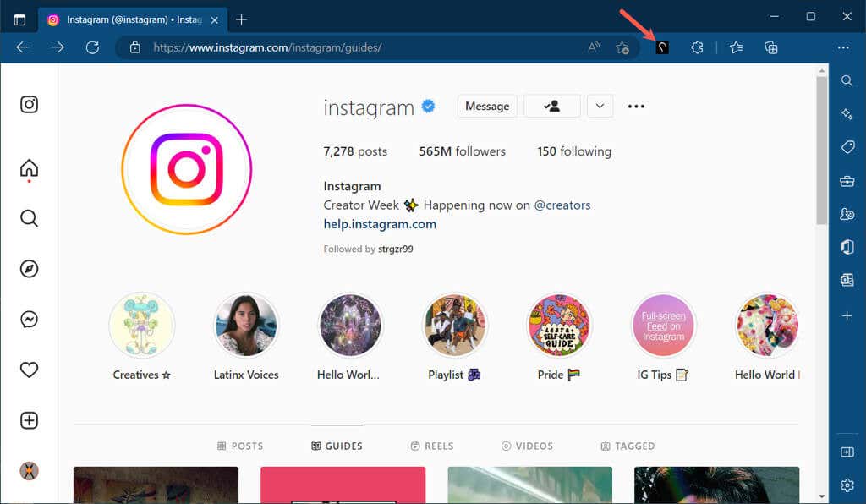Viewport: 866px width, 504px height.
Task: Click the hide sidebar icon
Action: click(847, 452)
